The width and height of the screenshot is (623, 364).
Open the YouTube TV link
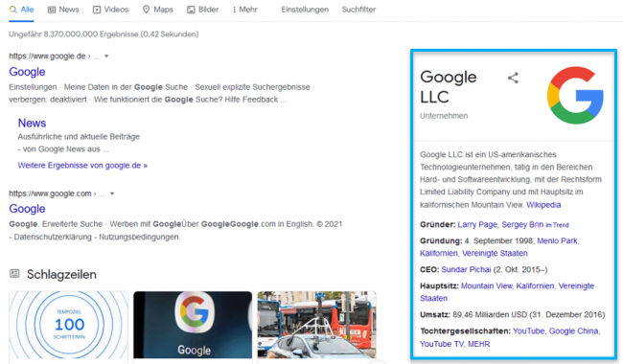click(442, 344)
